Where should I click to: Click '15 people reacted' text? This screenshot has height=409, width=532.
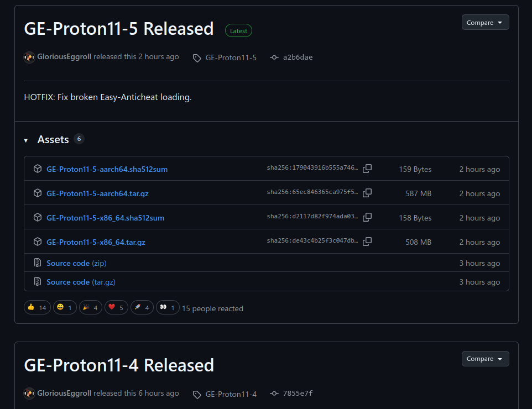212,308
